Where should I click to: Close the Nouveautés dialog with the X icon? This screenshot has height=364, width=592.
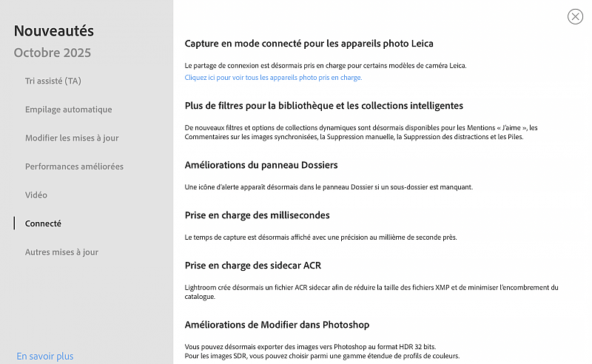tap(575, 16)
